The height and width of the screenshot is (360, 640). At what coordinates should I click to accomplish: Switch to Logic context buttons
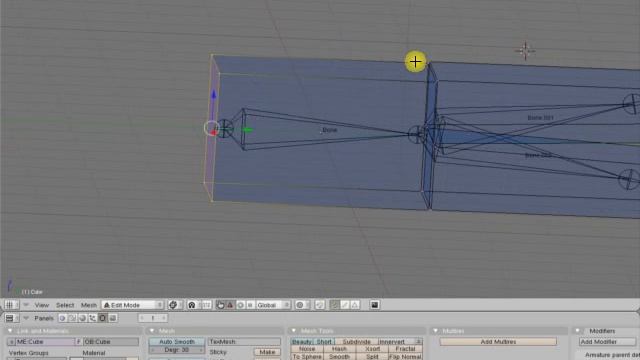pyautogui.click(x=62, y=318)
